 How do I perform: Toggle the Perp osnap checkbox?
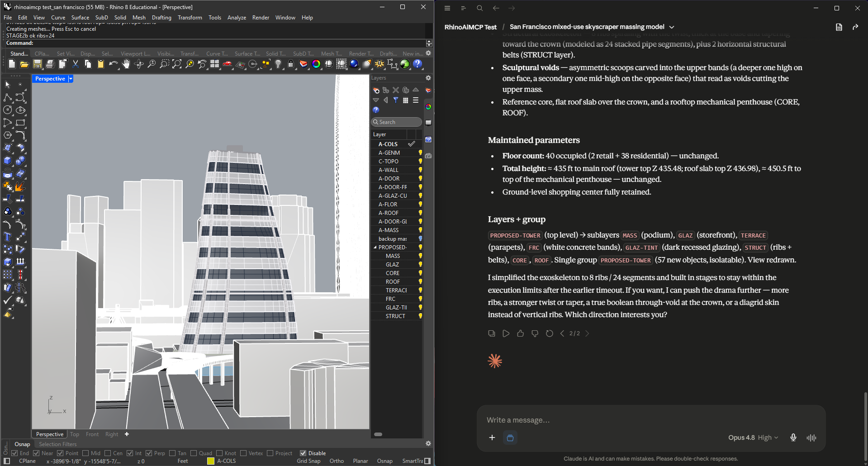[x=149, y=453]
